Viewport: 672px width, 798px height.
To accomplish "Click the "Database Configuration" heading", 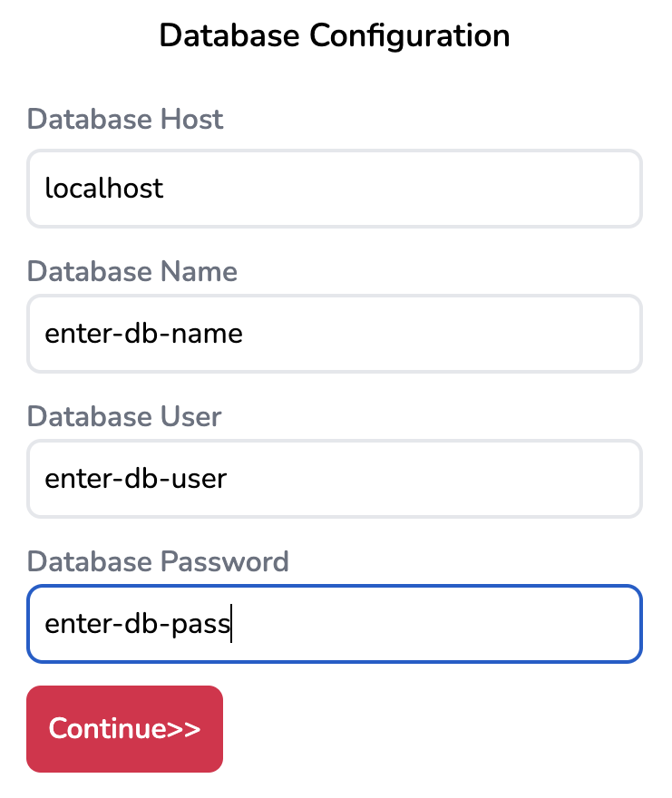I will 335,35.
